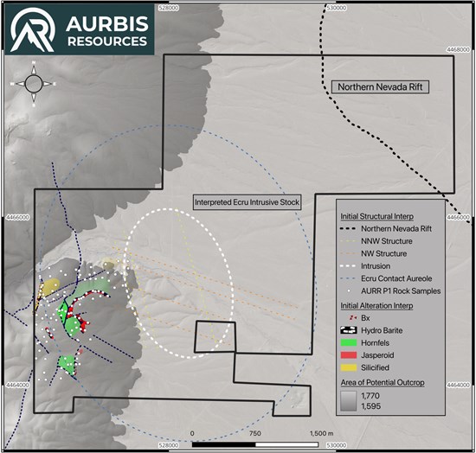Select the red Jasperoid legend swatch
The image size is (476, 453).
(349, 355)
